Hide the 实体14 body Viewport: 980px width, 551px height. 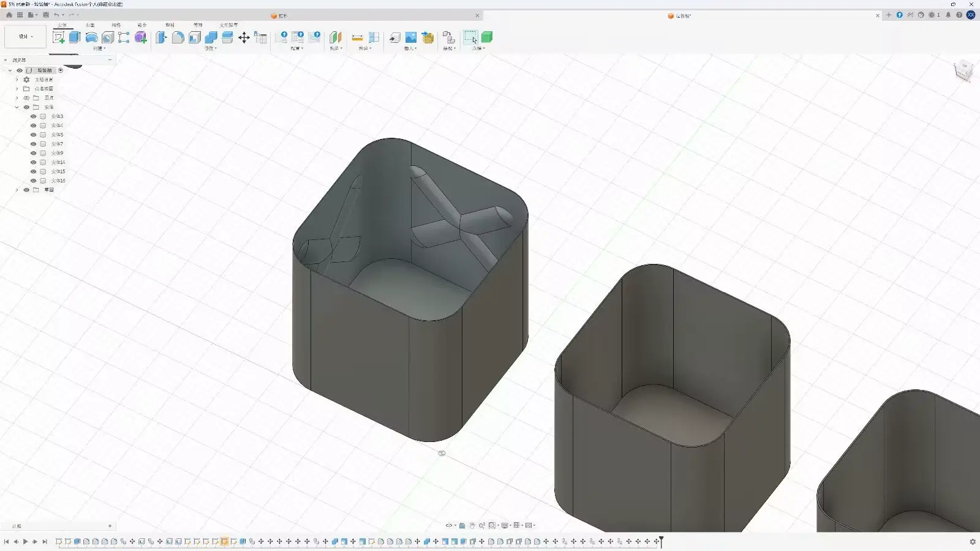click(x=34, y=162)
